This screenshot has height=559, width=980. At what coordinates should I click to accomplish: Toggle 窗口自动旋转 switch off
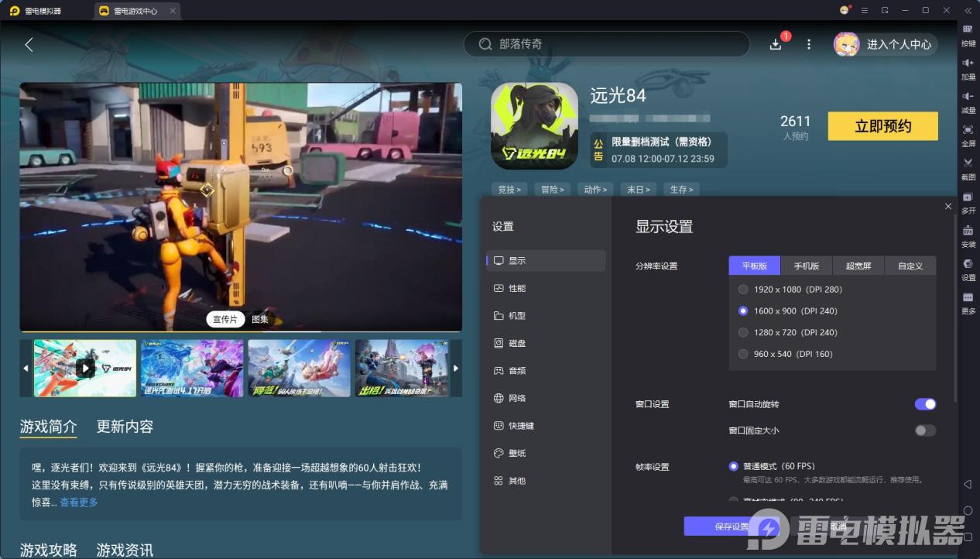925,404
